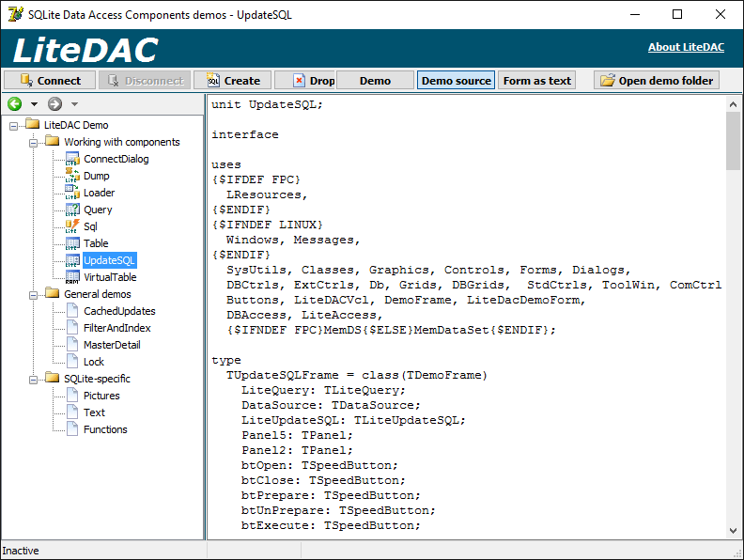
Task: Select the Dump demo in tree
Action: coord(96,176)
